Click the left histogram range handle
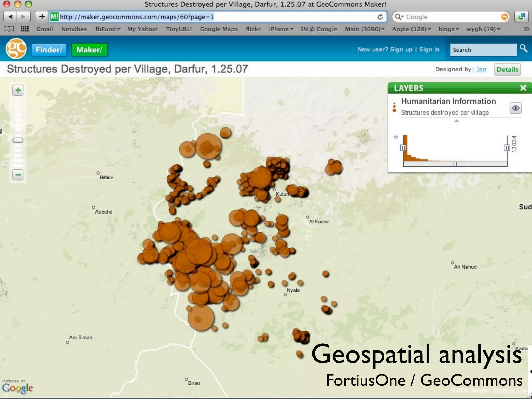The width and height of the screenshot is (532, 399). 403,148
